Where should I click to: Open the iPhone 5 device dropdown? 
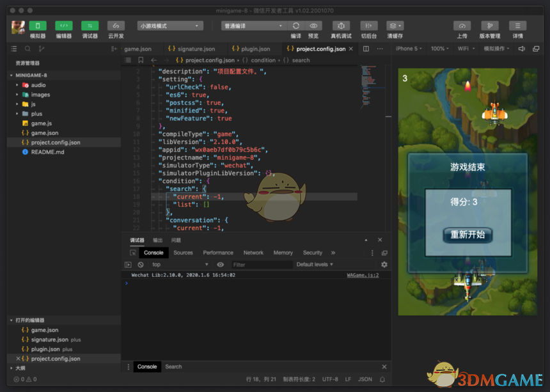tap(409, 49)
